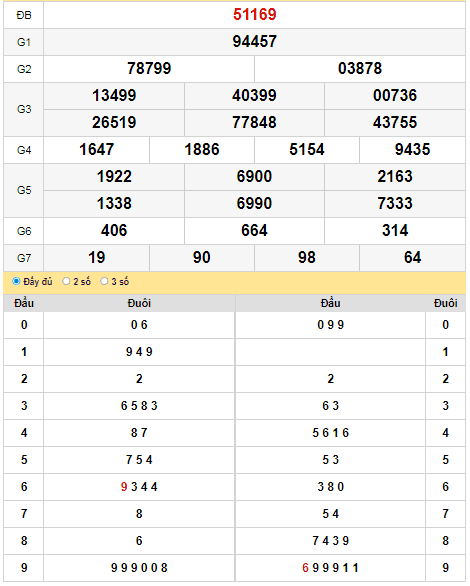
Task: Click the head digits "6 9 9 9 1 1" cell
Action: point(331,568)
